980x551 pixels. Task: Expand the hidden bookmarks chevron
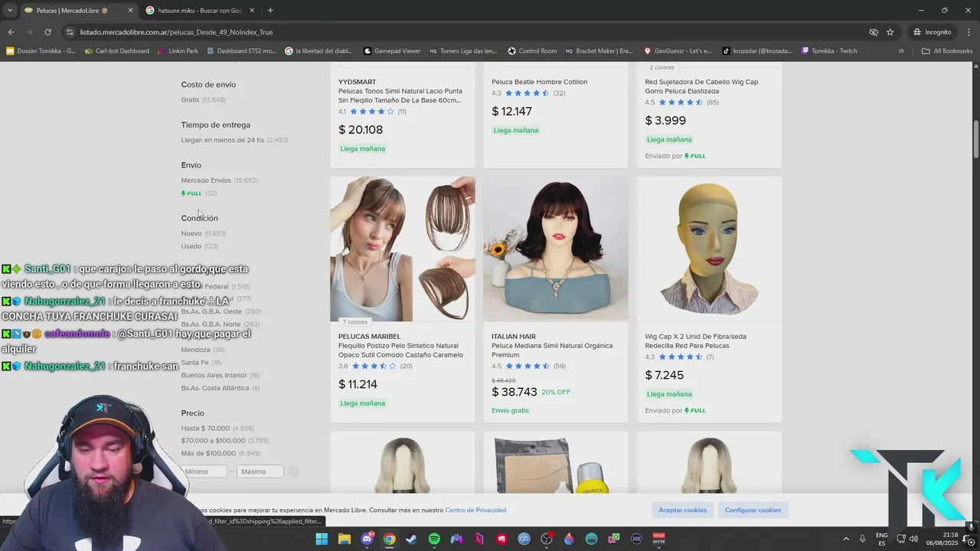[x=901, y=51]
